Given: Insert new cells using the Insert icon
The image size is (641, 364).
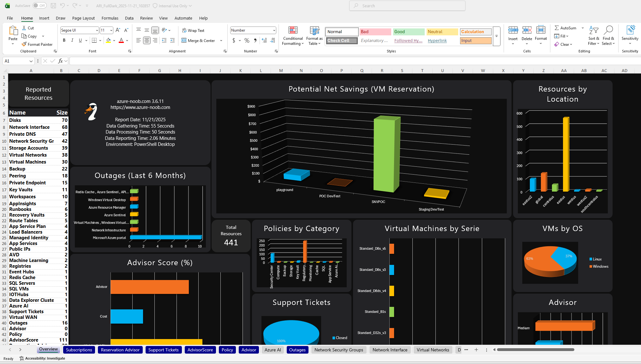Looking at the screenshot, I should tap(513, 32).
